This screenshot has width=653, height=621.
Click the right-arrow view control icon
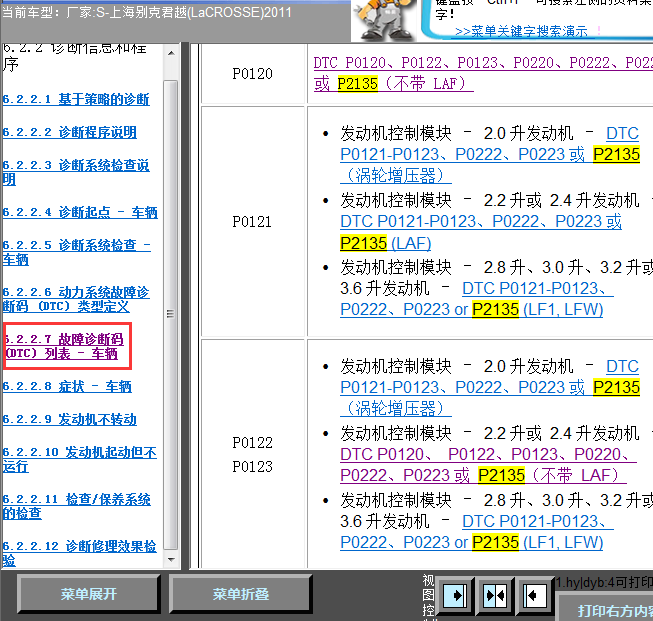click(x=455, y=595)
